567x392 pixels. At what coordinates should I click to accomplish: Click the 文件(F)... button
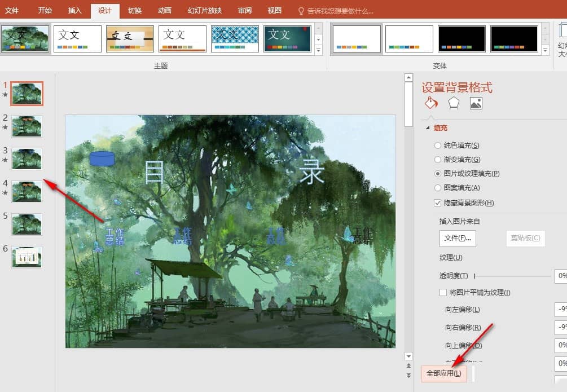pyautogui.click(x=458, y=238)
